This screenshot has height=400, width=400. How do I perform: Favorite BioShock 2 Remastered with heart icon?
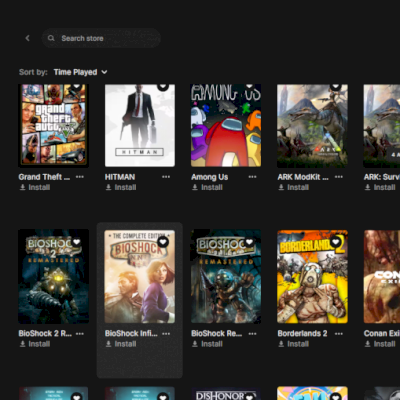pos(77,242)
